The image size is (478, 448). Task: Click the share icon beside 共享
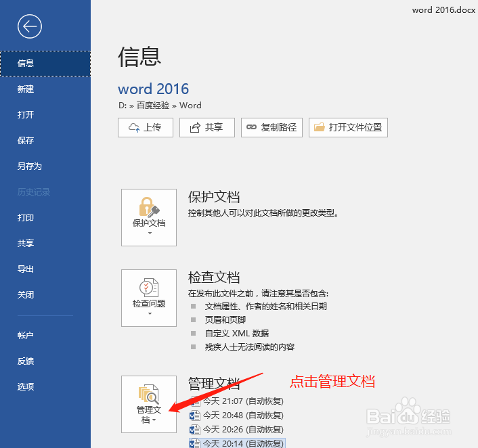click(x=195, y=127)
